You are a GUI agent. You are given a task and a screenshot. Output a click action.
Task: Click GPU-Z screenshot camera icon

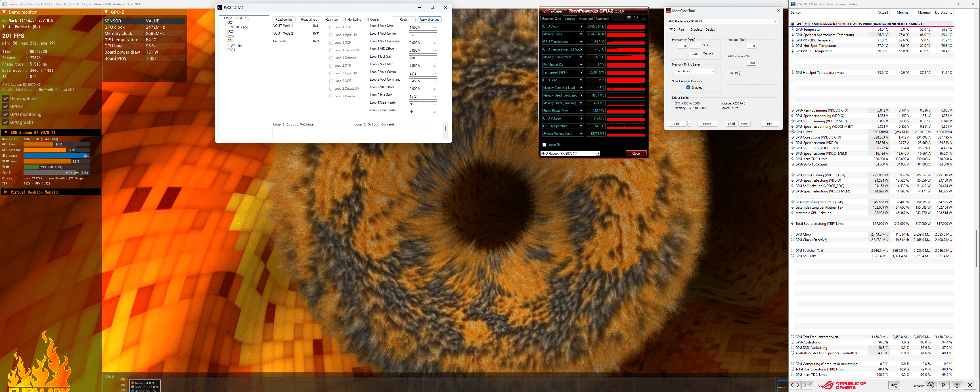[x=629, y=17]
